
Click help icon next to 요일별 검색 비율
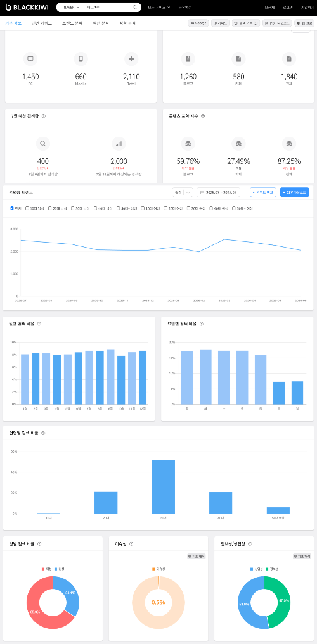tap(202, 324)
